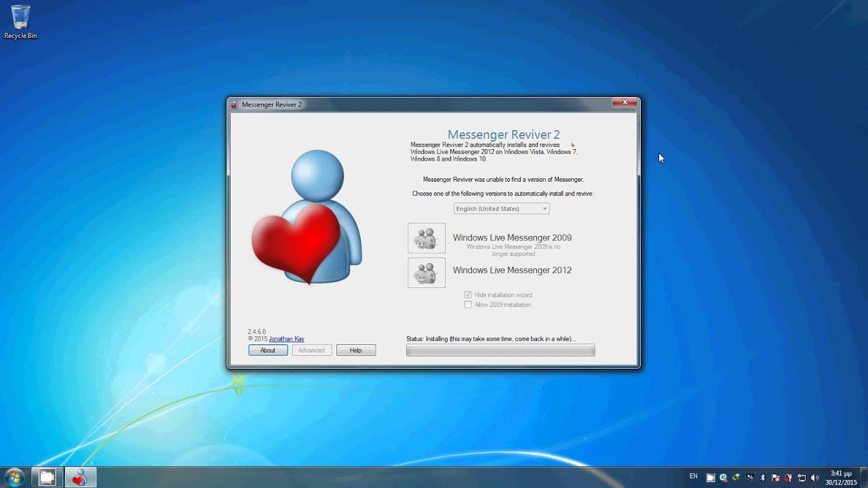Click the Windows Live Messenger 2012 icon button

(427, 272)
